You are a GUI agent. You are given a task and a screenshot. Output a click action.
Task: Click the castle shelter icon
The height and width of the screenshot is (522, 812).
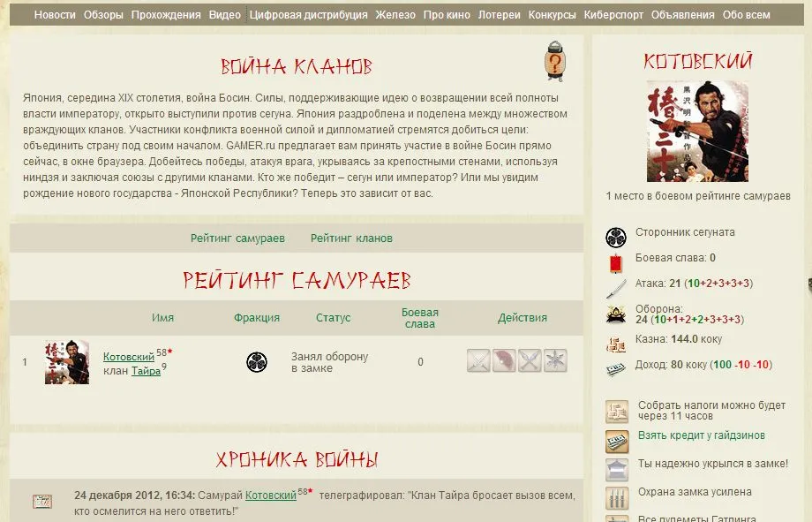pyautogui.click(x=617, y=470)
